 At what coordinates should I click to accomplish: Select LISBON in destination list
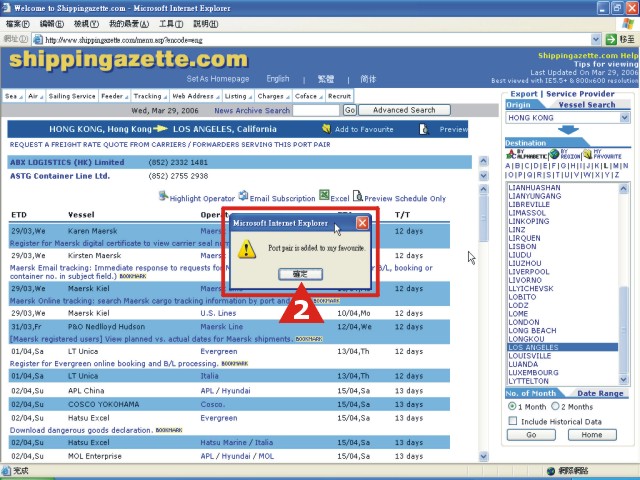click(x=522, y=246)
